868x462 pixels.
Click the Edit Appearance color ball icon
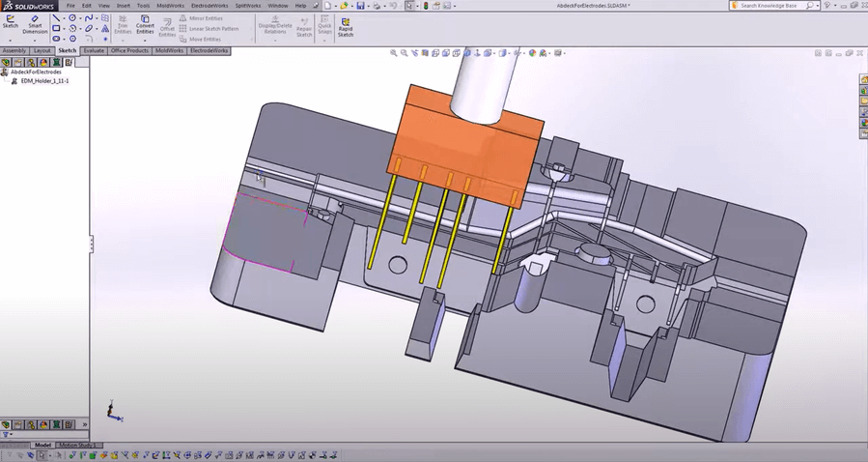[532, 53]
